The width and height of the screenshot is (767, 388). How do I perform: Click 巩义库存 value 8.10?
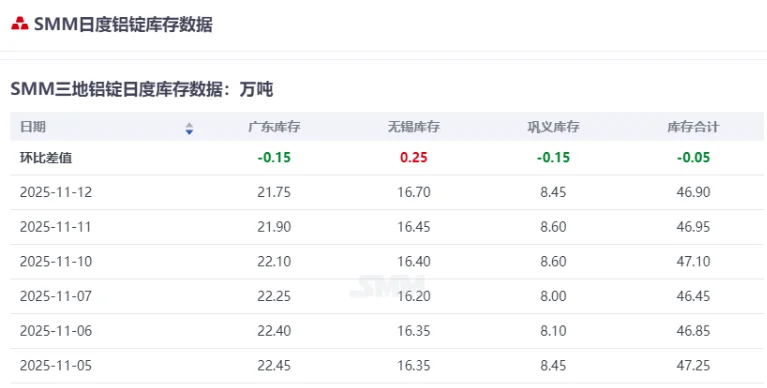[x=553, y=331]
